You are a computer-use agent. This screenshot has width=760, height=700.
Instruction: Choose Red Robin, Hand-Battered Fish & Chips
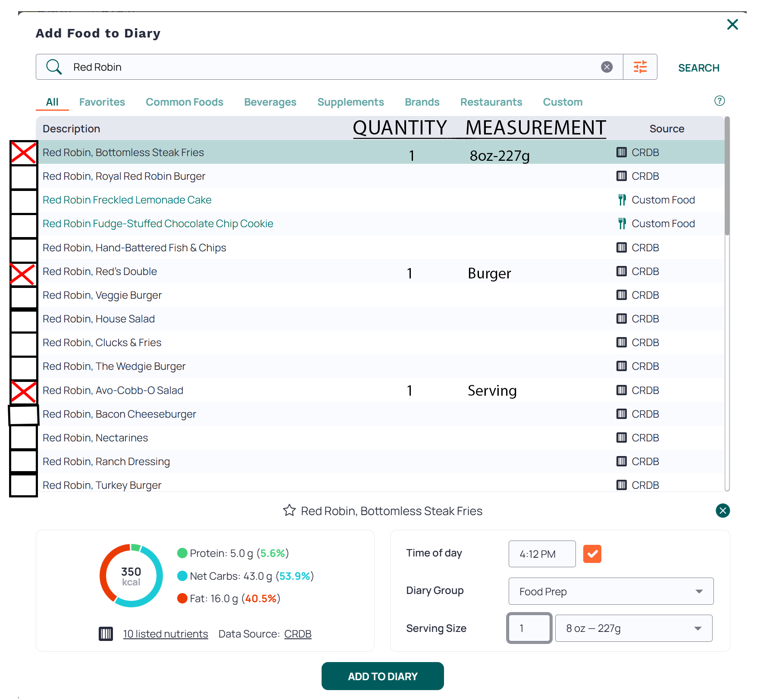click(380, 247)
